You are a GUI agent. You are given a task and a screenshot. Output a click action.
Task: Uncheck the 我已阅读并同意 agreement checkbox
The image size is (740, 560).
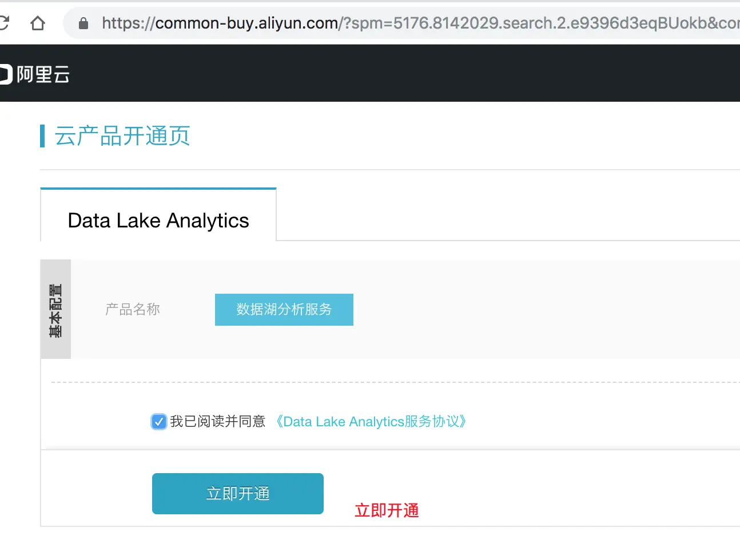click(159, 422)
